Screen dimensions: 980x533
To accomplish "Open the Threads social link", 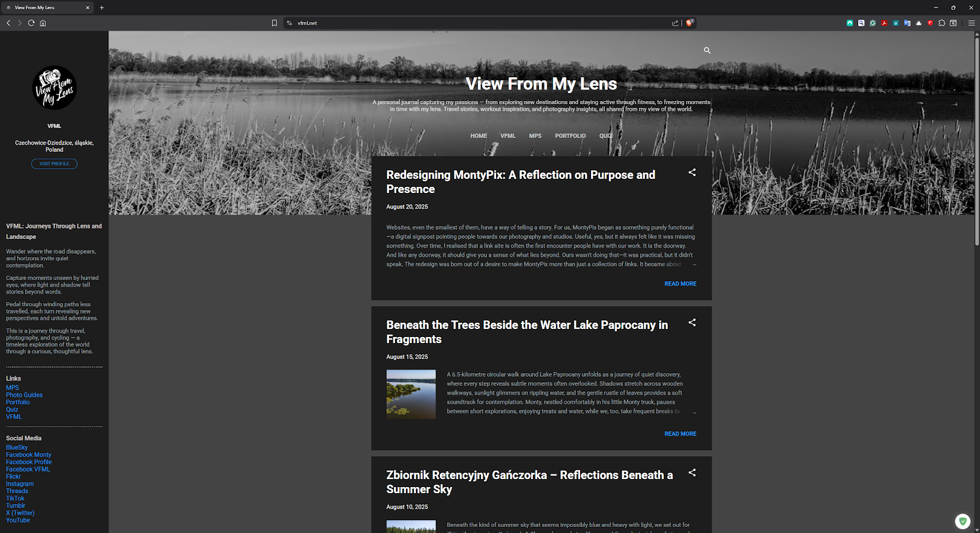I will (17, 491).
